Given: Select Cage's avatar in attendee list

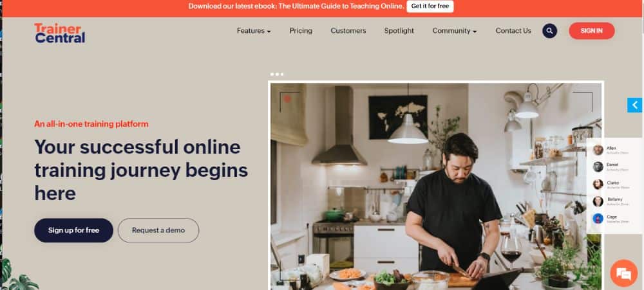Looking at the screenshot, I should pyautogui.click(x=598, y=218).
